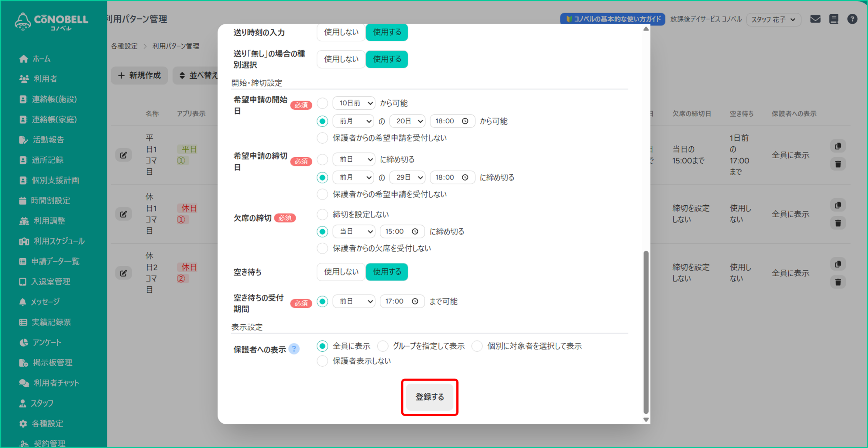Select the 締切を設定しない radio option
Viewport: 868px width, 448px height.
322,215
